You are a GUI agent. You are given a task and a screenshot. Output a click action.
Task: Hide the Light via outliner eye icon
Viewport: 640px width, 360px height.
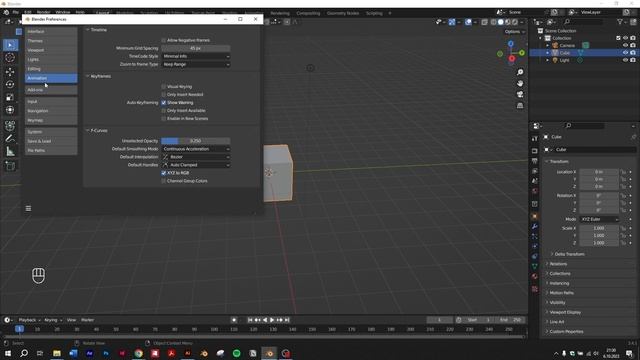coord(625,60)
